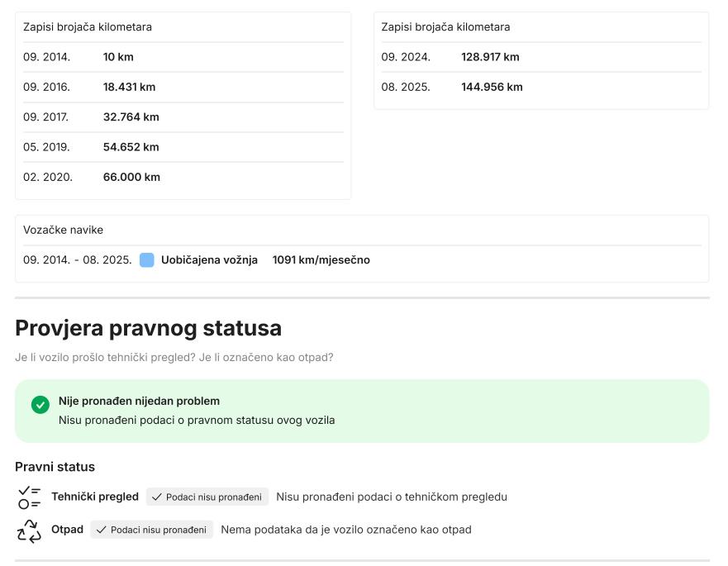Select the 66.000 km odometer record
The width and height of the screenshot is (728, 566).
(x=131, y=177)
